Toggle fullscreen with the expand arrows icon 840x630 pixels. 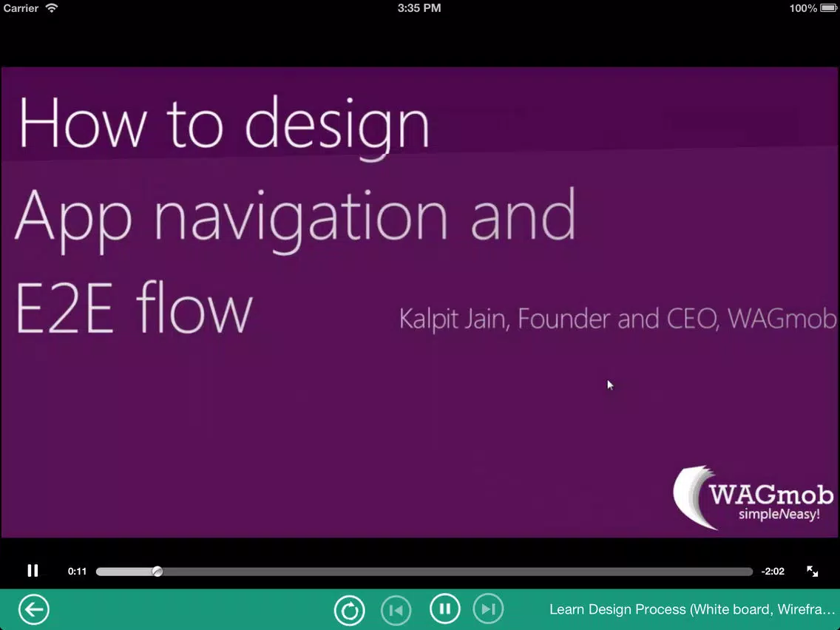pos(812,571)
